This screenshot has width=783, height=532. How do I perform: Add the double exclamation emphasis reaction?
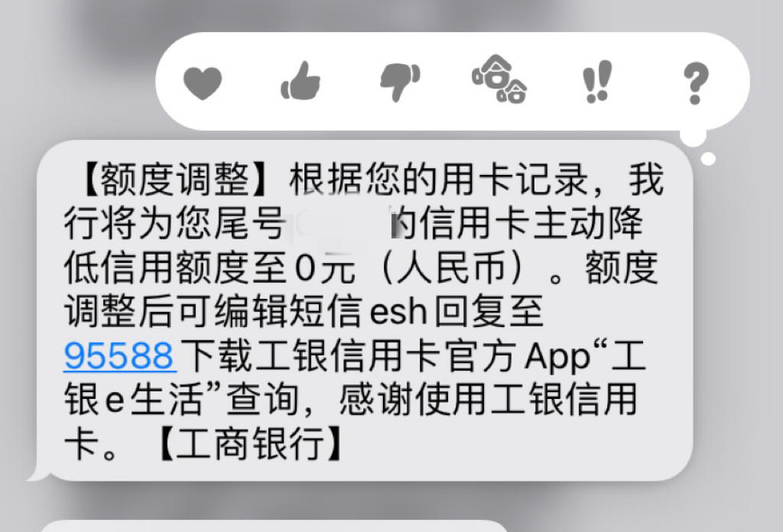(x=596, y=81)
